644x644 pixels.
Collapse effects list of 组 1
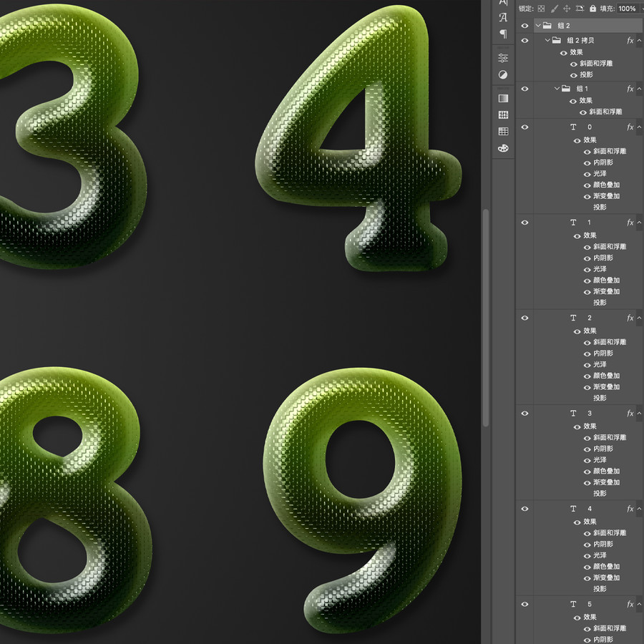pos(639,89)
